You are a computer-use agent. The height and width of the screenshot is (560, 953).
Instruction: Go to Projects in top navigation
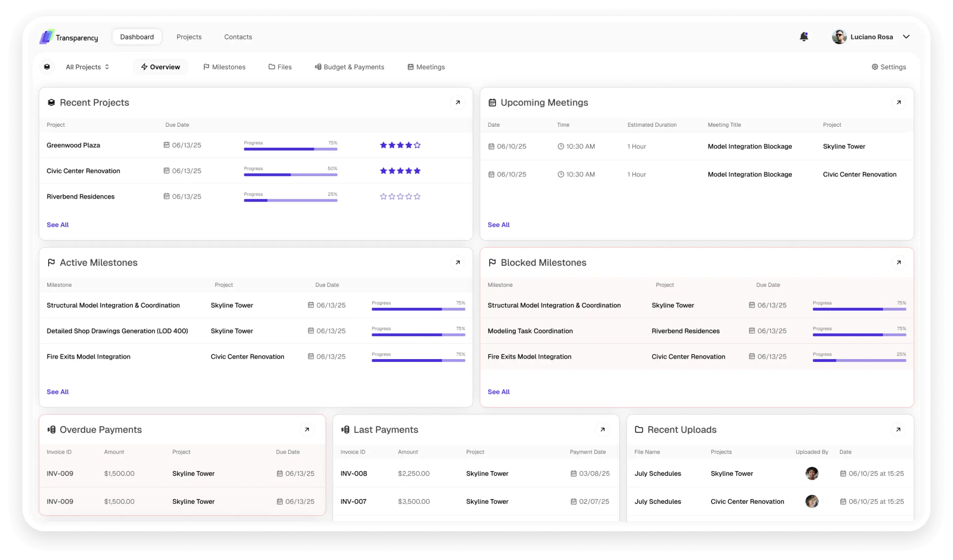coord(189,37)
